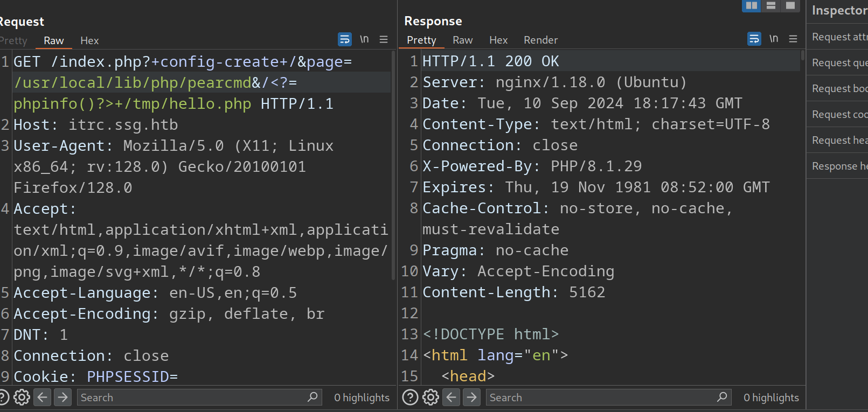
Task: Select side-by-side layout view icon
Action: 752,5
